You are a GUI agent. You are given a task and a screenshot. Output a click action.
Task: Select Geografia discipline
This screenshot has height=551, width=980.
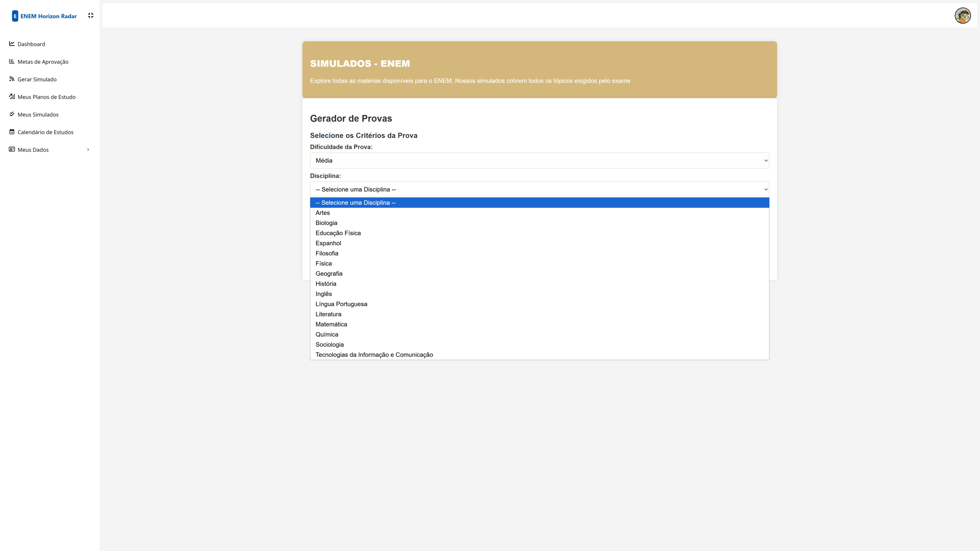tap(539, 274)
